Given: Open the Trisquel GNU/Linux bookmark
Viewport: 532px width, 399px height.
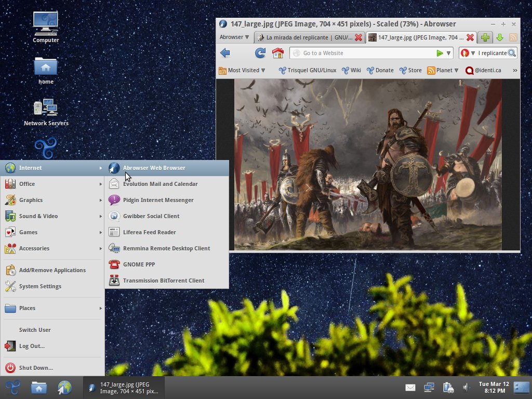Looking at the screenshot, I should 308,70.
